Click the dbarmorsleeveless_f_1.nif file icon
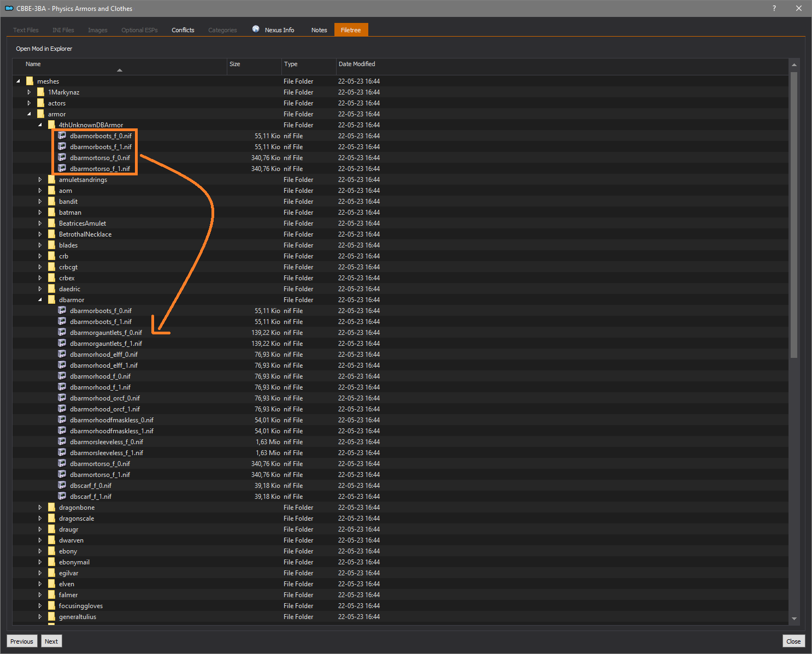The height and width of the screenshot is (654, 812). (62, 452)
